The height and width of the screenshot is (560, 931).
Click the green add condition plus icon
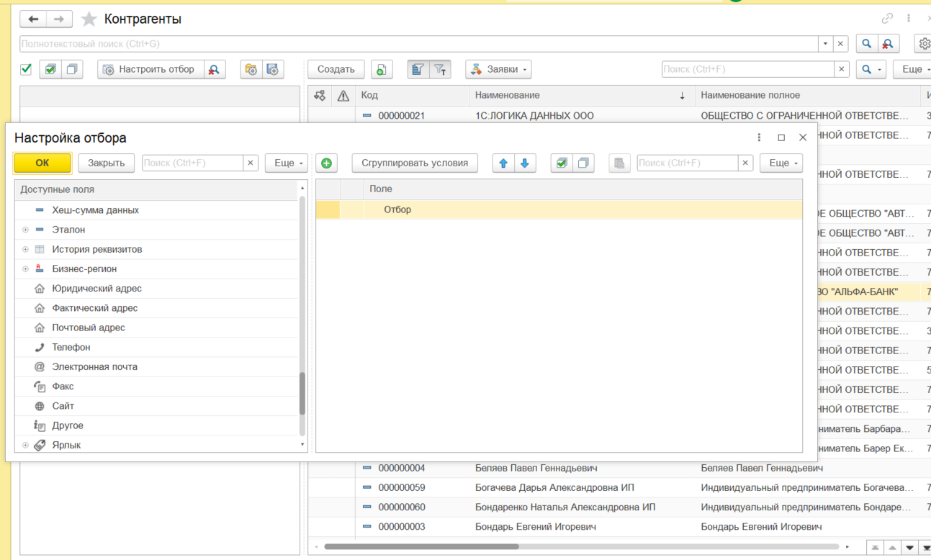coord(326,163)
